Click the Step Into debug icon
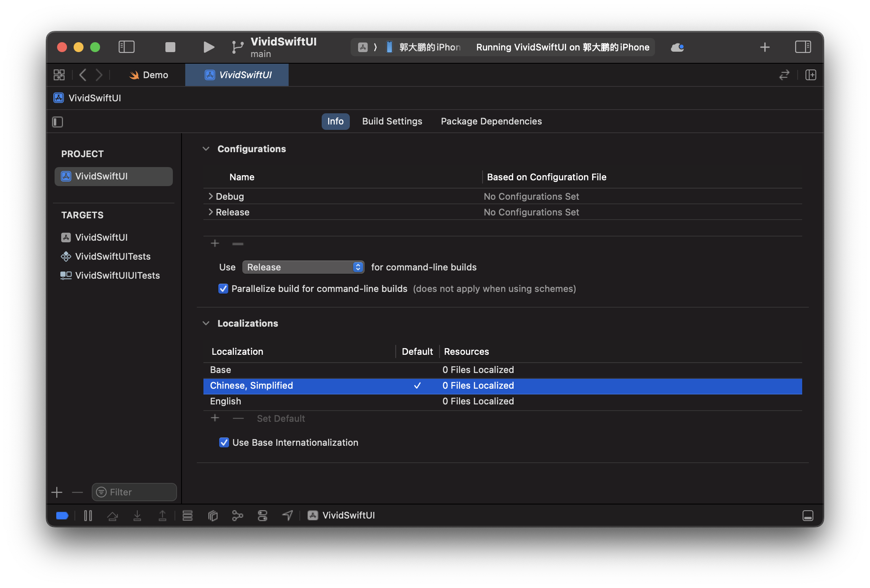The height and width of the screenshot is (588, 870). (x=137, y=516)
